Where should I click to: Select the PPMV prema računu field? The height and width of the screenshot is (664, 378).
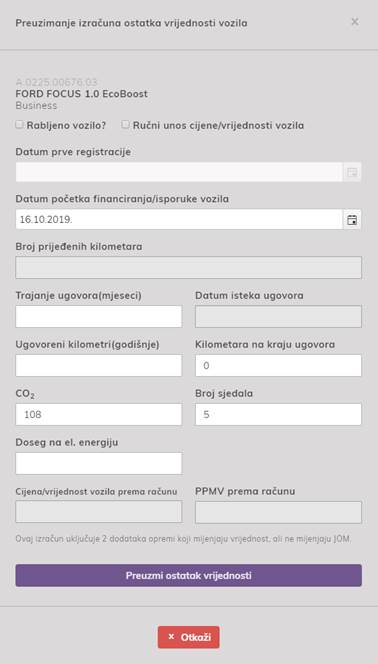[x=279, y=512]
